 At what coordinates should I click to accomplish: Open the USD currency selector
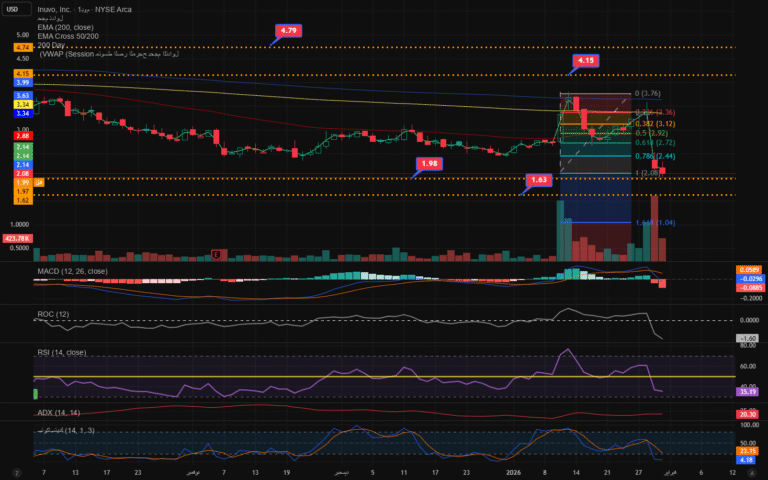[15, 11]
